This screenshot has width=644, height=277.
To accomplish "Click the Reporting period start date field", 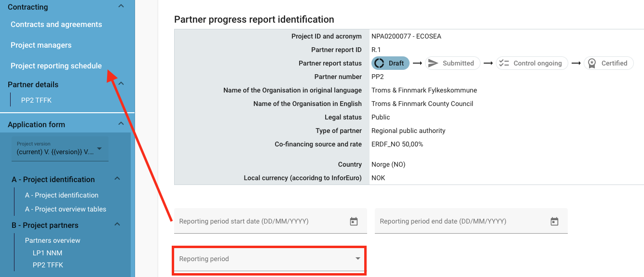I will (260, 222).
